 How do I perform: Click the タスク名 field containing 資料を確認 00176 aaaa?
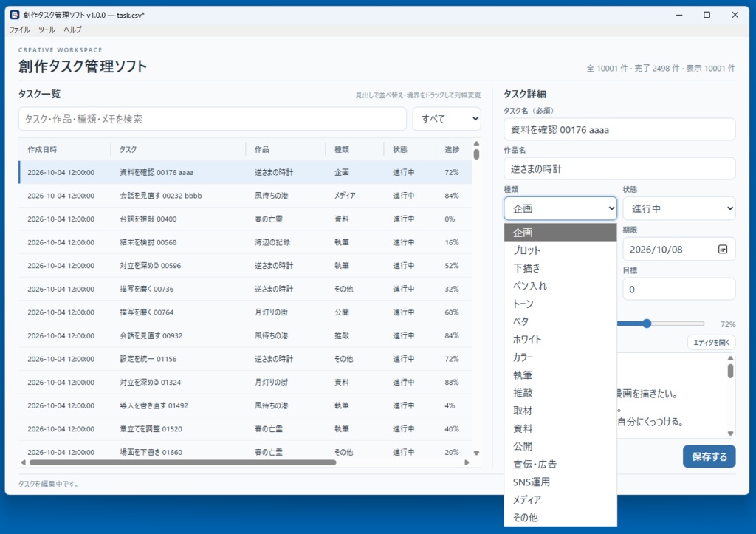[x=619, y=129]
